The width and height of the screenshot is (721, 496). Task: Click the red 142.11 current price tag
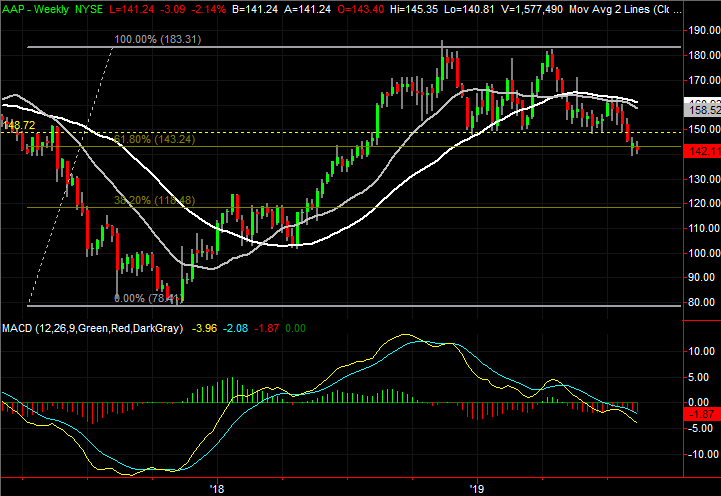[704, 151]
